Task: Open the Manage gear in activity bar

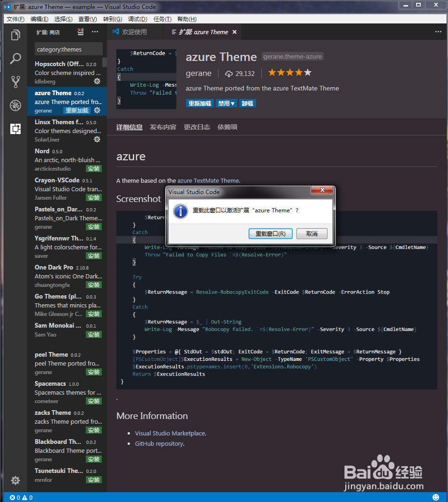Action: tap(15, 480)
